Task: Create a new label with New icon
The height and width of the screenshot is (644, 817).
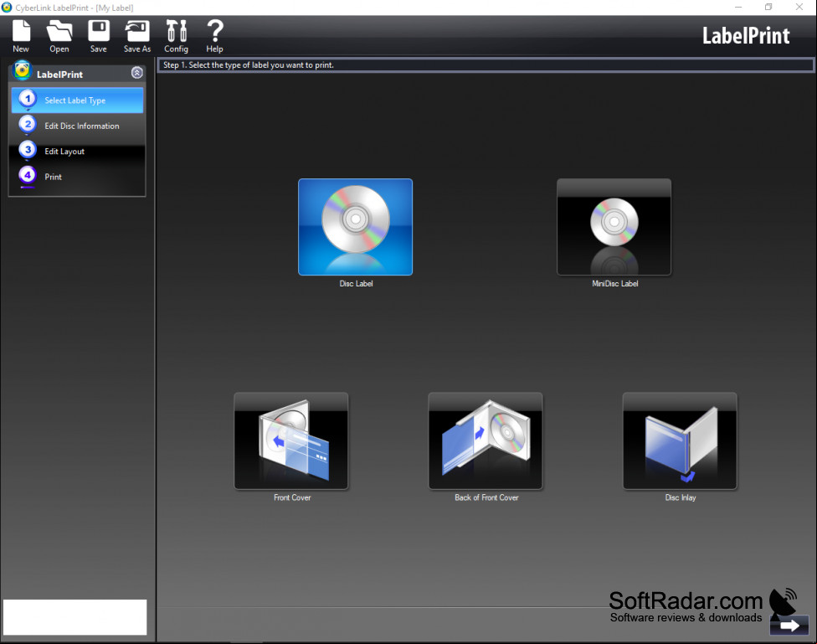Action: click(x=21, y=35)
